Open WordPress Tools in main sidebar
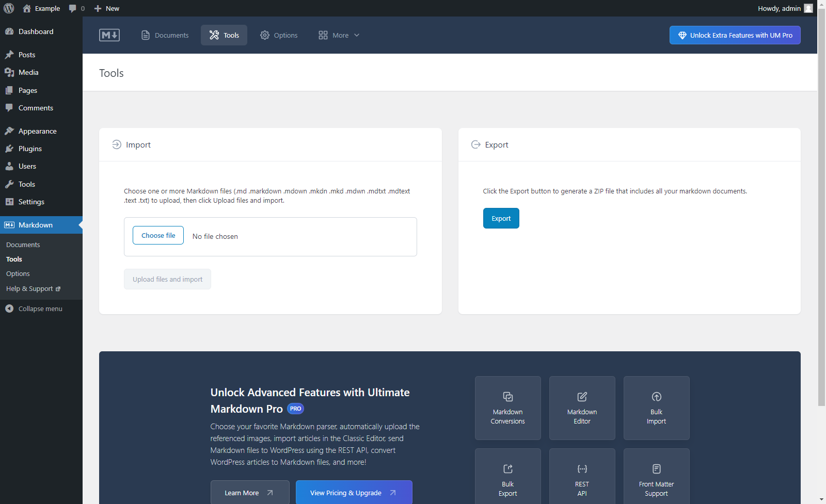 pos(41,184)
